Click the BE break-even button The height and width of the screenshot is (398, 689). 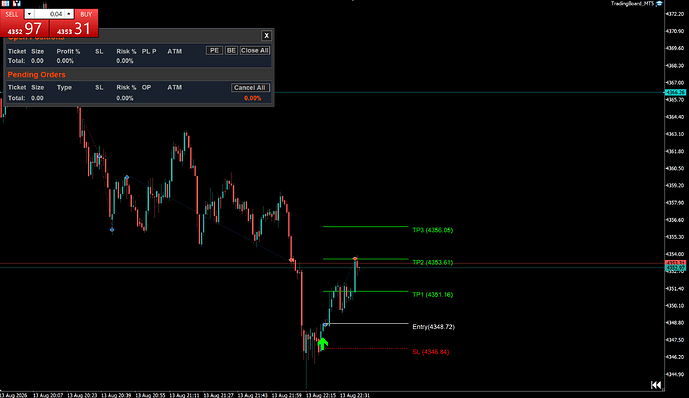(231, 51)
